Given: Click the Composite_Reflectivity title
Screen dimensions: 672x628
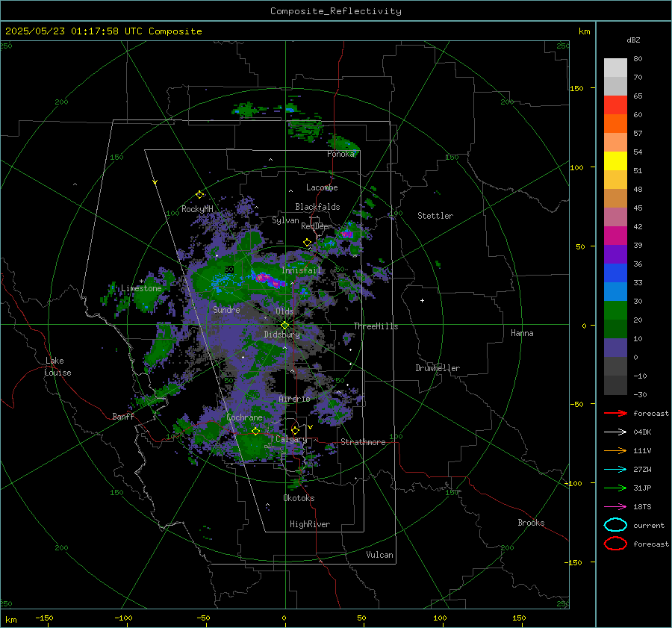Looking at the screenshot, I should coord(336,11).
